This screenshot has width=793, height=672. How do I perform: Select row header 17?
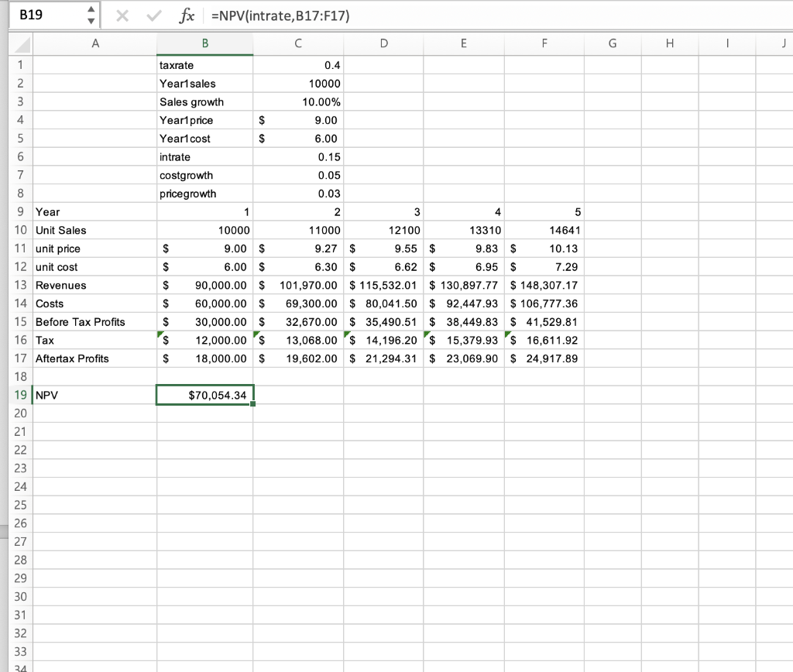(19, 358)
